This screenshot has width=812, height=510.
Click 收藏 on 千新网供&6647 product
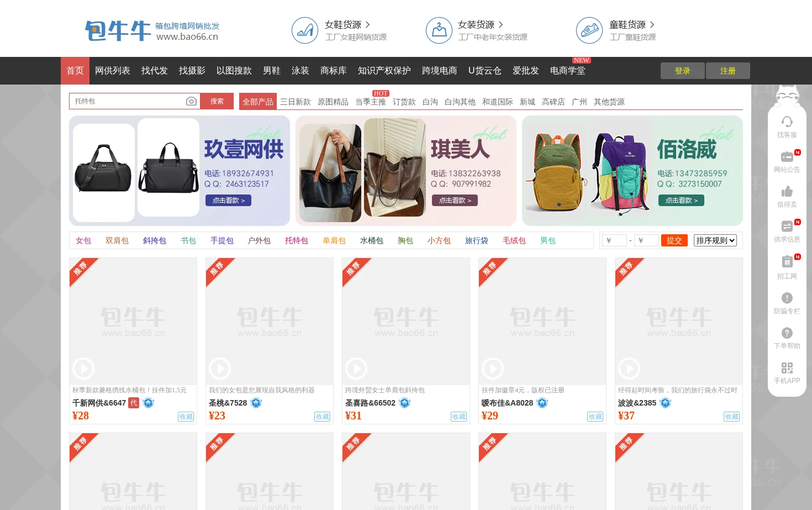(x=186, y=417)
